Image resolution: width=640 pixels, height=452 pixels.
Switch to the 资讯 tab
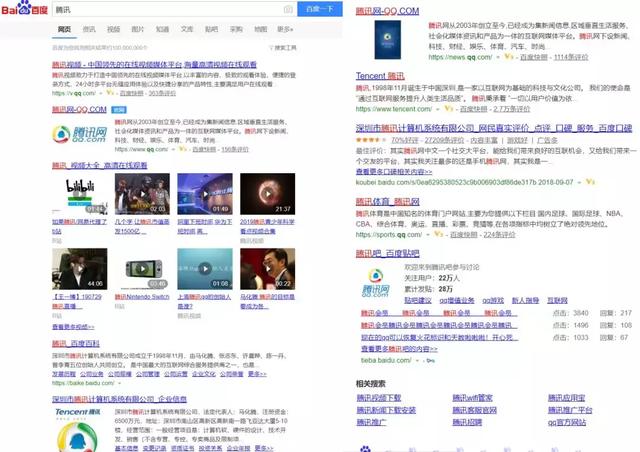click(x=89, y=29)
